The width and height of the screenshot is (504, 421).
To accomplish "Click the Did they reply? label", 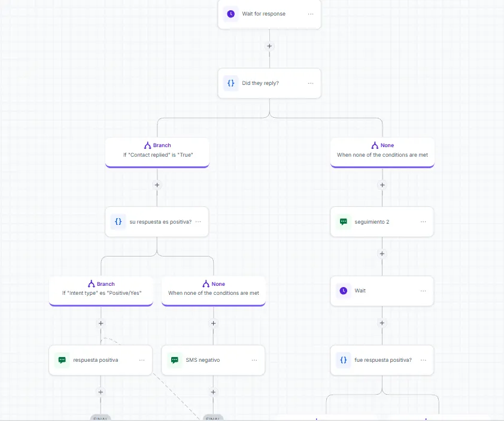I will [260, 83].
